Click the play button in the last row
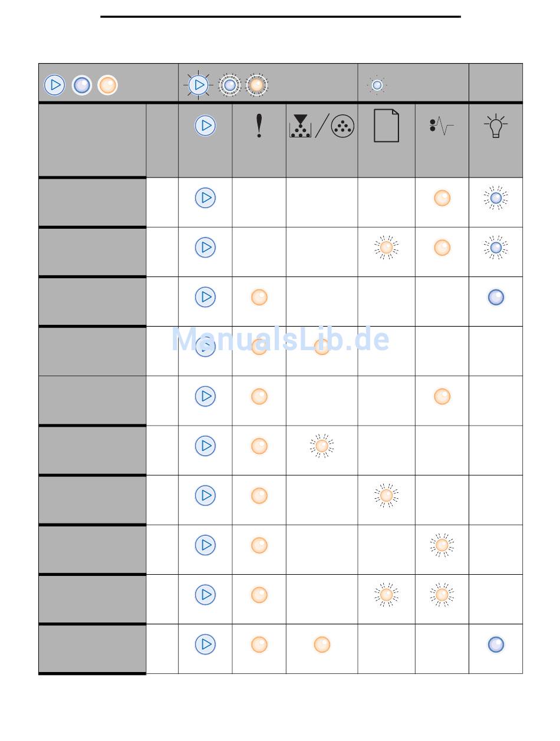 point(205,644)
